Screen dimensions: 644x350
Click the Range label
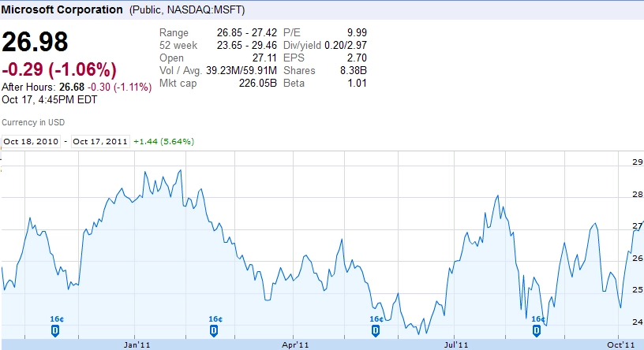(174, 33)
